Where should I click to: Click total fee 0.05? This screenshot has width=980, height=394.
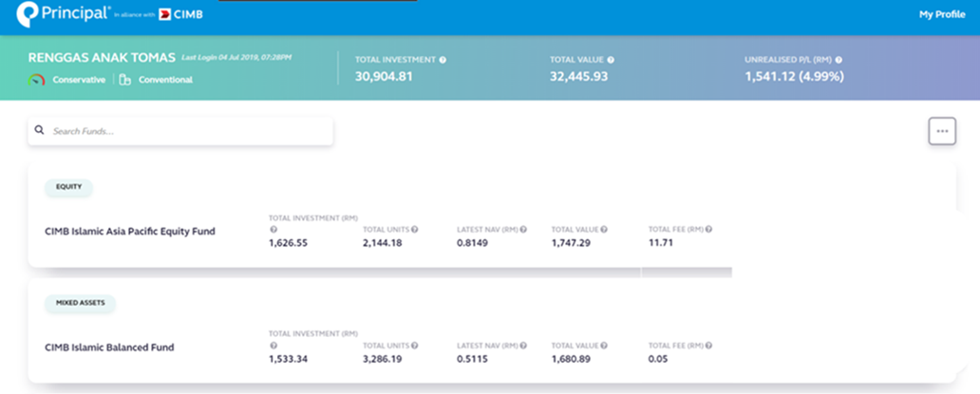[x=658, y=359]
